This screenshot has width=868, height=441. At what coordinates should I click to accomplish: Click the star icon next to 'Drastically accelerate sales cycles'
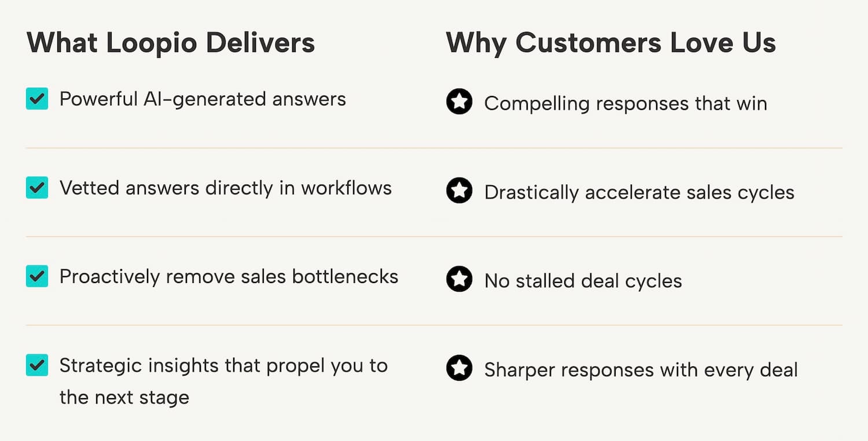pos(459,192)
